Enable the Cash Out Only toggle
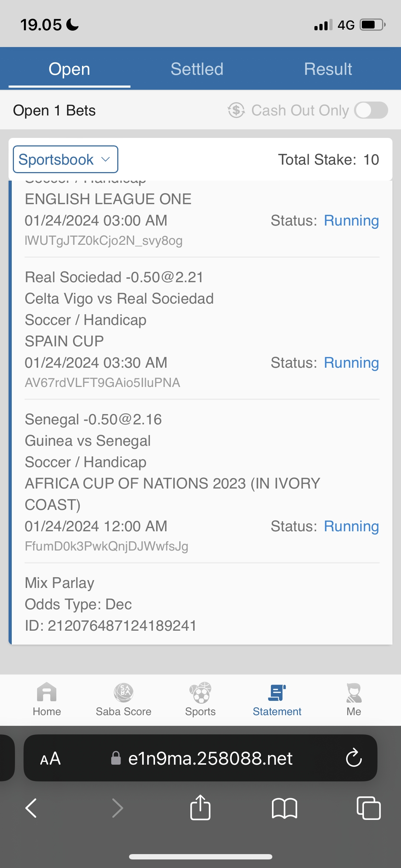This screenshot has width=401, height=868. click(371, 110)
